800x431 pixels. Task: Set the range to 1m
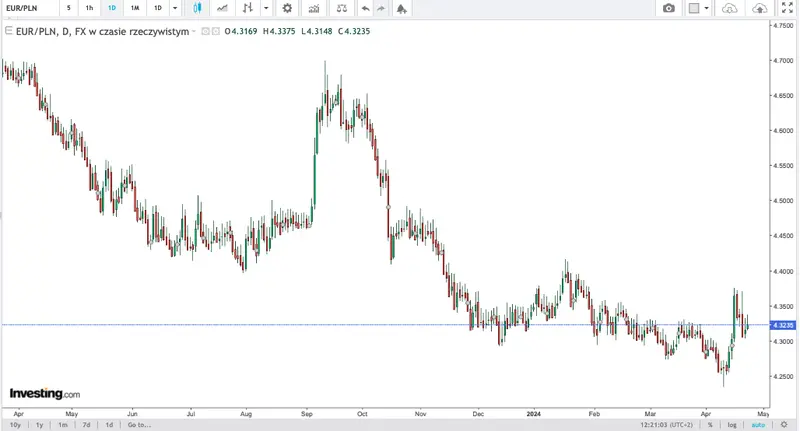click(x=63, y=424)
